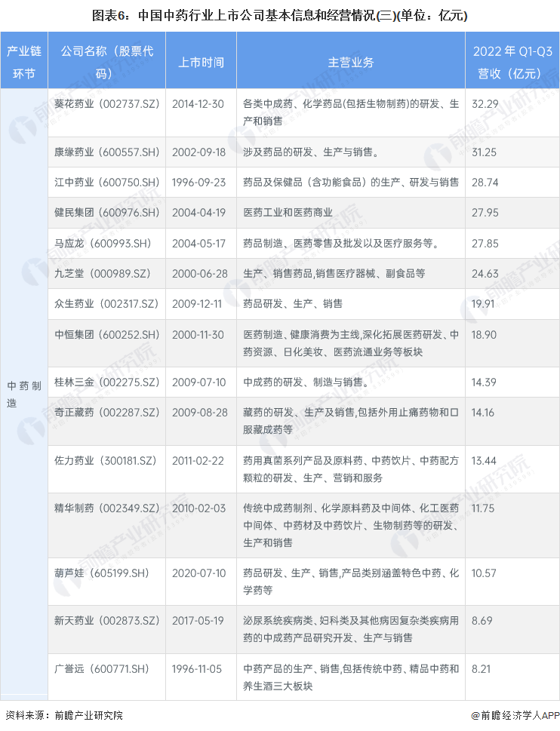Screen dimensions: 560x731
Task: Click revenue value 27.95
Action: click(485, 213)
